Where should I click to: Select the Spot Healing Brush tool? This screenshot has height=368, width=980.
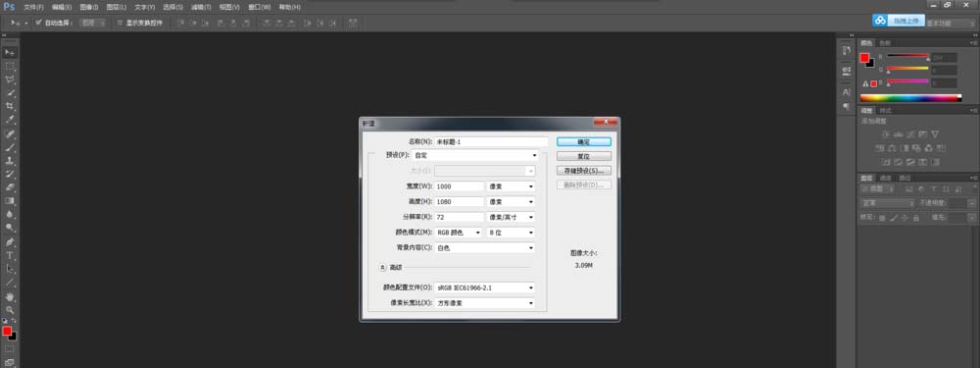[x=10, y=134]
